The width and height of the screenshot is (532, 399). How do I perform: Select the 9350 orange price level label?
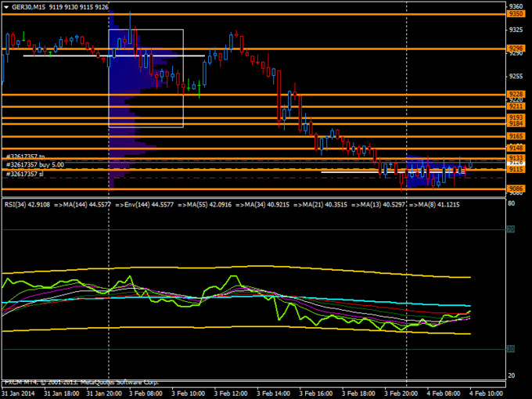516,14
